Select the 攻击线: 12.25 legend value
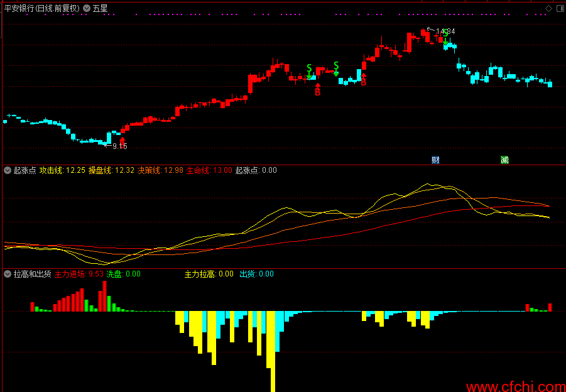Image resolution: width=566 pixels, height=392 pixels. [62, 171]
